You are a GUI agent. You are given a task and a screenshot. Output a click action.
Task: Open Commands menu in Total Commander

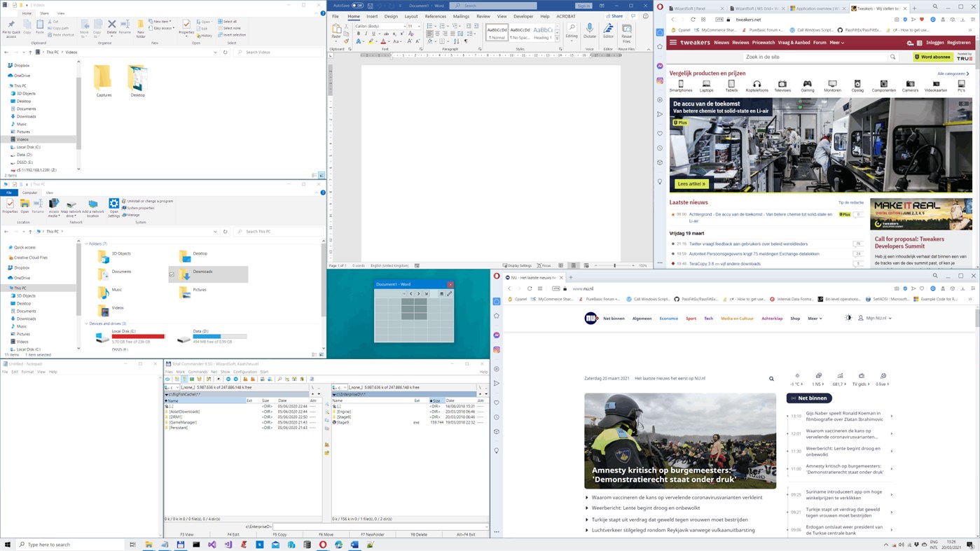click(x=198, y=372)
